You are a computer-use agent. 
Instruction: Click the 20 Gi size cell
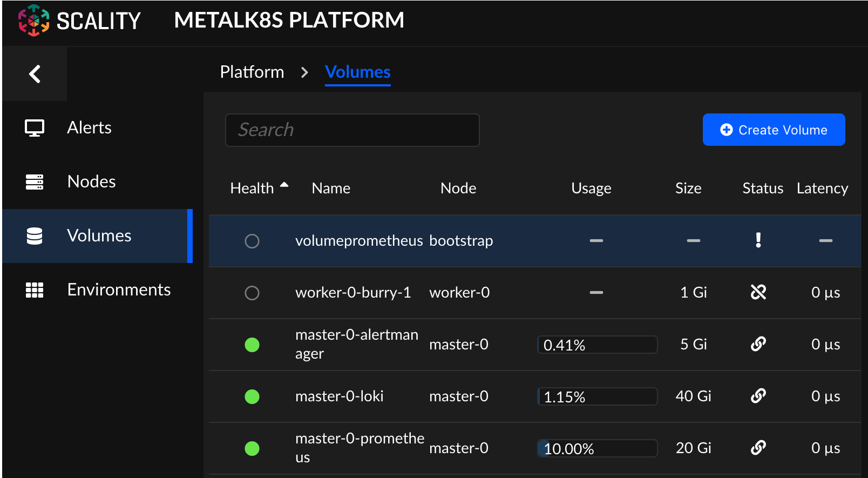(694, 448)
